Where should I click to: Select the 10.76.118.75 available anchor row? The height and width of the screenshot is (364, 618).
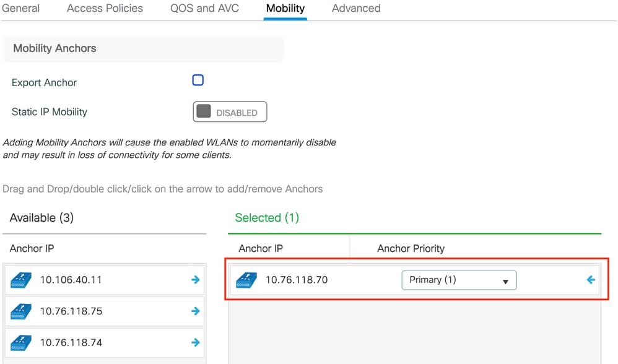click(x=105, y=311)
